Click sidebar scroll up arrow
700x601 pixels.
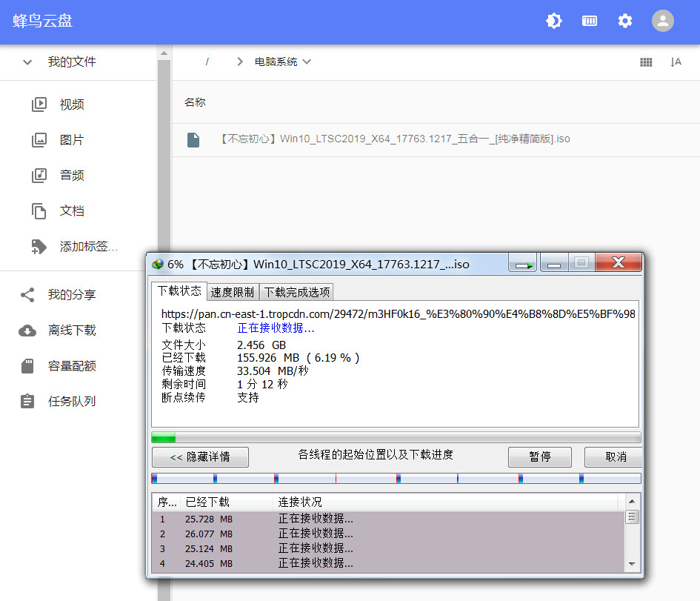tap(164, 53)
